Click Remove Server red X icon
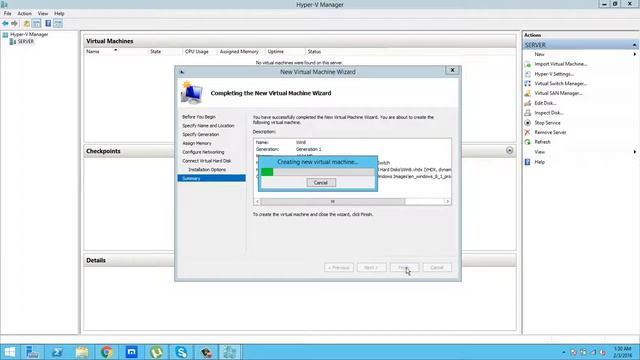Viewport: 640px width, 360px height. pos(527,132)
